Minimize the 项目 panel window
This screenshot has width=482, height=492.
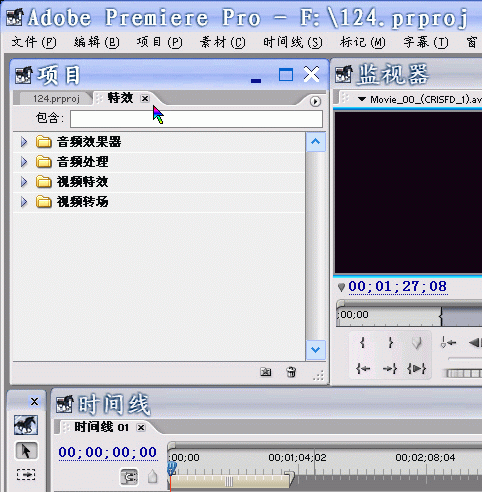[x=256, y=80]
